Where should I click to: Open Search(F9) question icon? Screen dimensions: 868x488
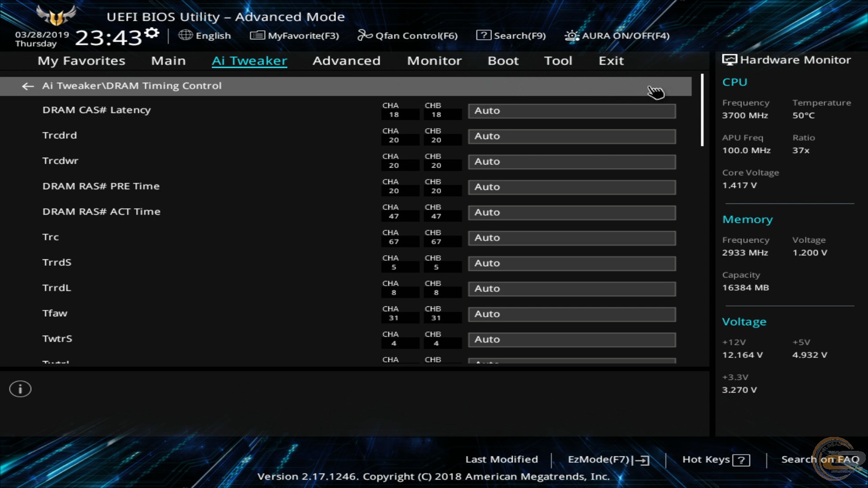483,35
